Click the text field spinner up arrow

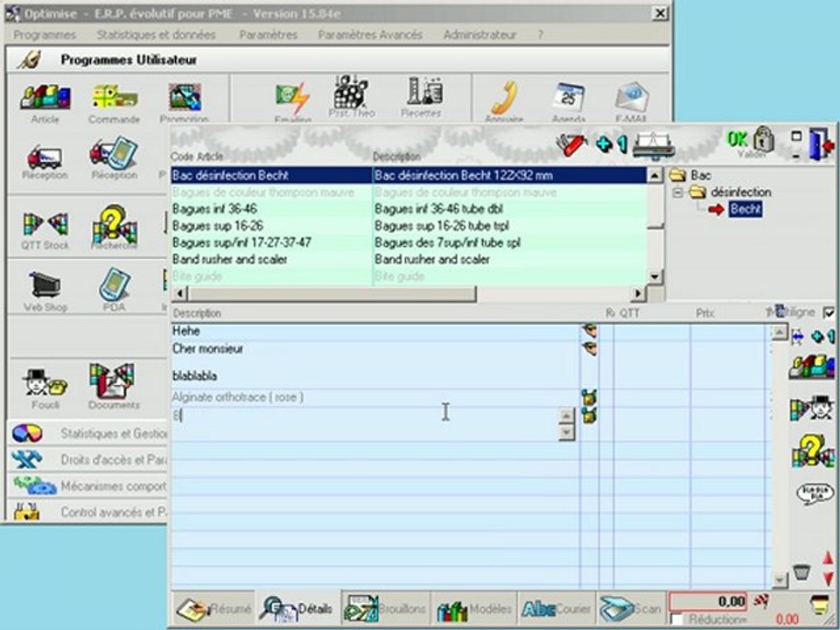pyautogui.click(x=566, y=416)
